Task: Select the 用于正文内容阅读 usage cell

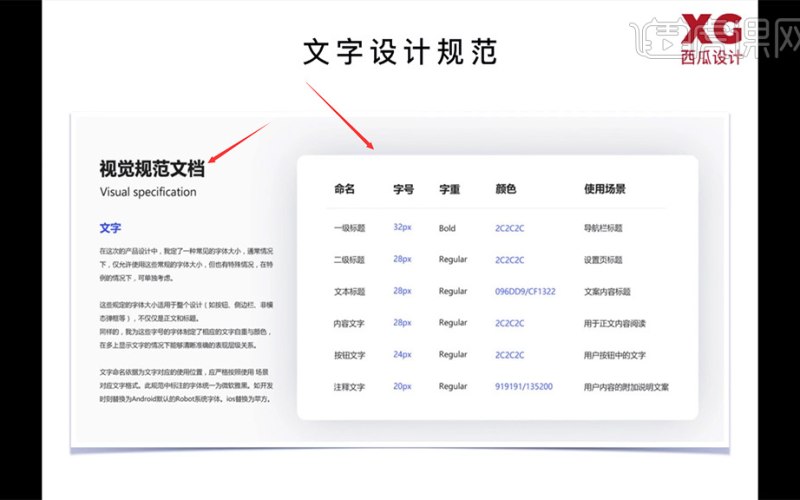Action: click(615, 323)
